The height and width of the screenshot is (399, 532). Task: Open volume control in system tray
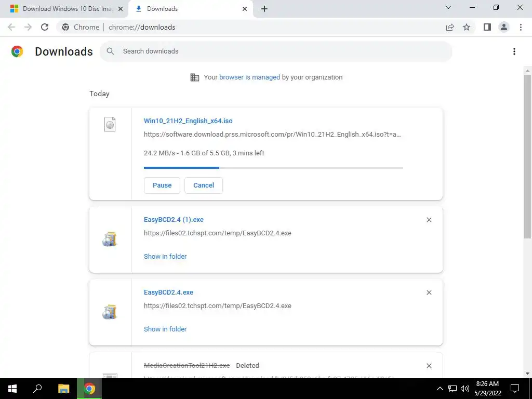click(x=465, y=389)
